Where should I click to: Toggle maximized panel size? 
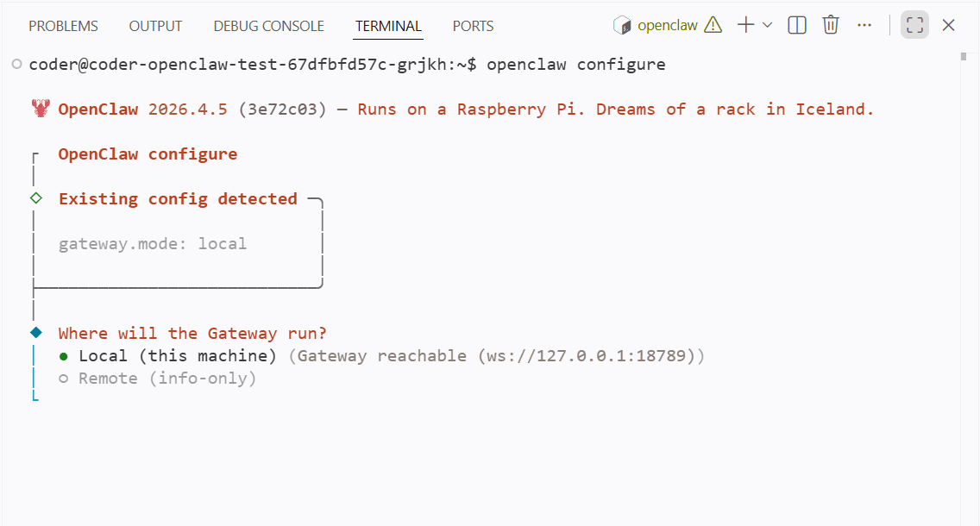(914, 25)
